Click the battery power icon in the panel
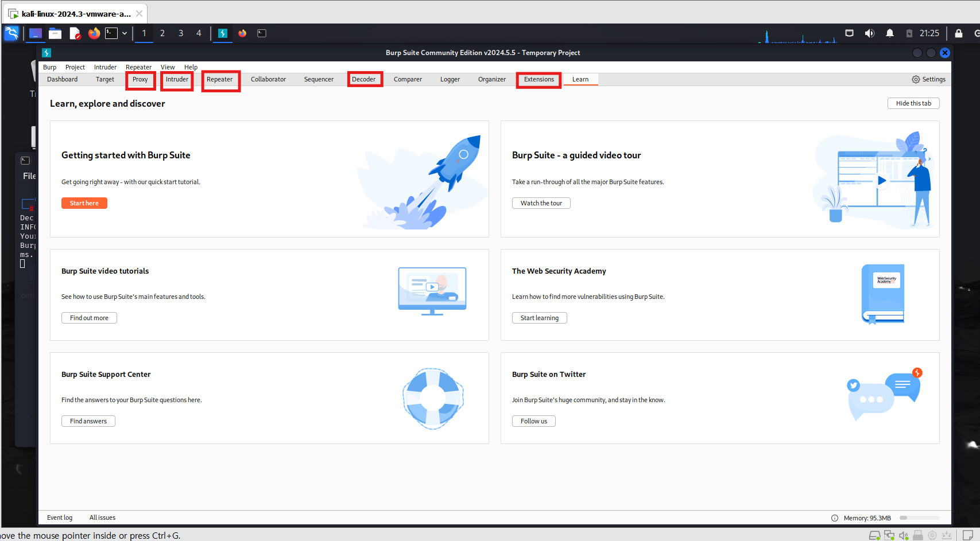 [x=909, y=33]
